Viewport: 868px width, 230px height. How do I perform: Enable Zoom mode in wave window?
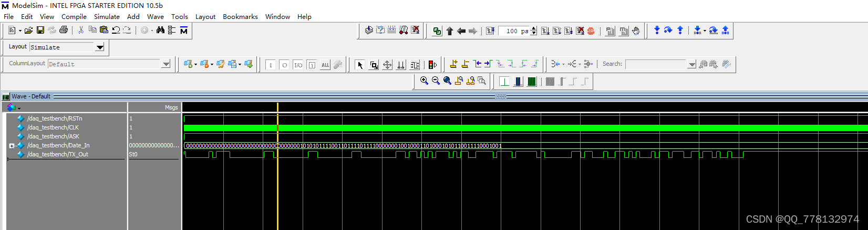(374, 65)
